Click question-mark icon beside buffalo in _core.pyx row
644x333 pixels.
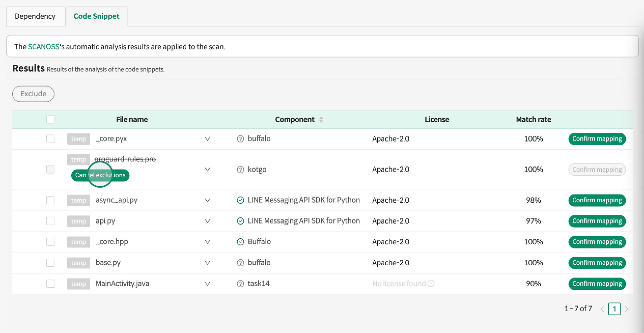click(240, 139)
